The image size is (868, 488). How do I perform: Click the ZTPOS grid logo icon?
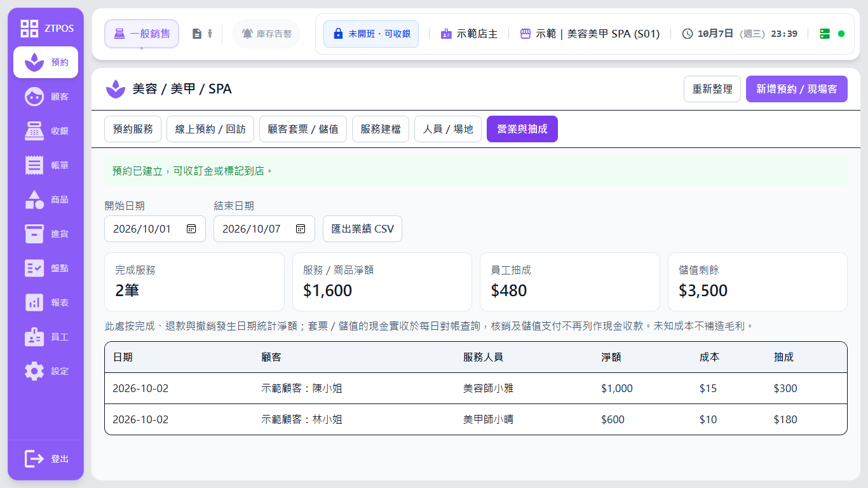29,28
